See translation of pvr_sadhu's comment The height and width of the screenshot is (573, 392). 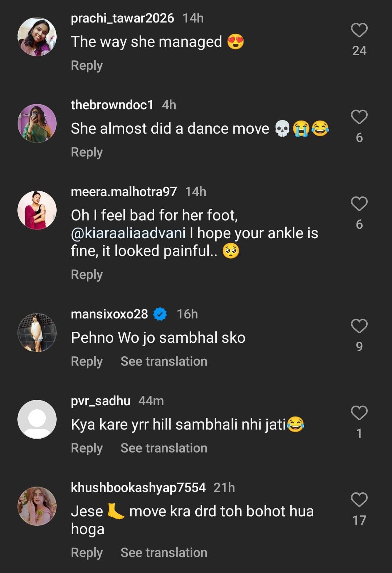(164, 448)
